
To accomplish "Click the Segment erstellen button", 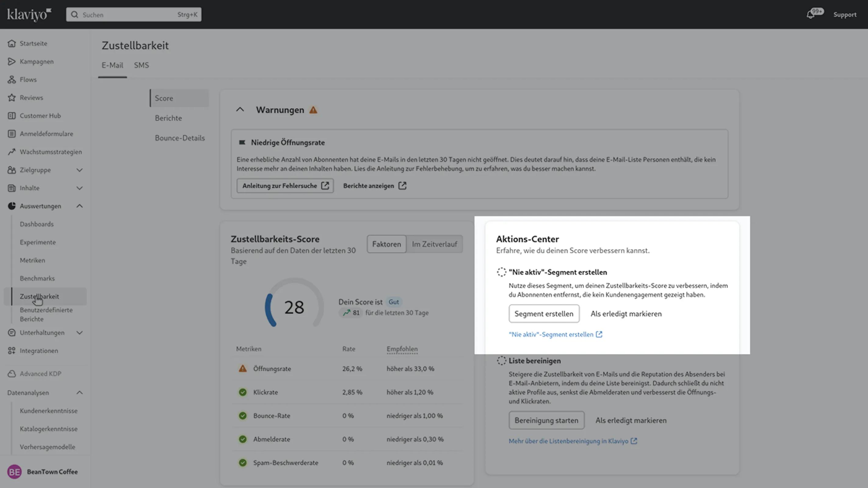I will (544, 314).
